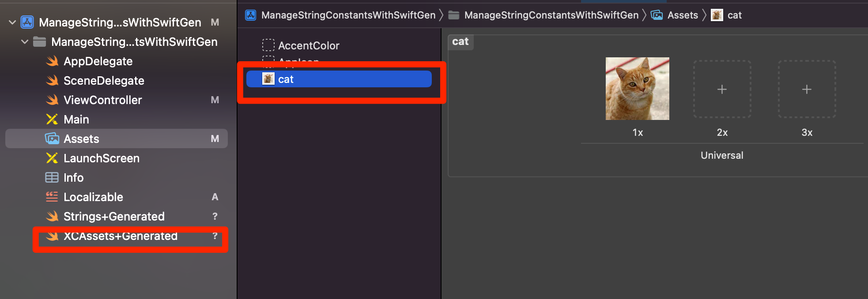
Task: Open the Assets catalog via its icon
Action: (x=52, y=138)
